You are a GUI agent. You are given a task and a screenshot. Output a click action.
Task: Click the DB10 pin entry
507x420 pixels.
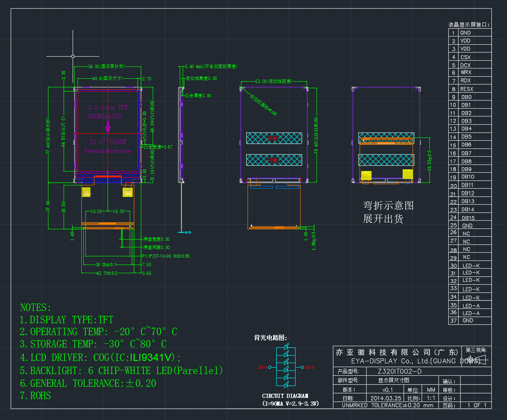[x=468, y=177]
